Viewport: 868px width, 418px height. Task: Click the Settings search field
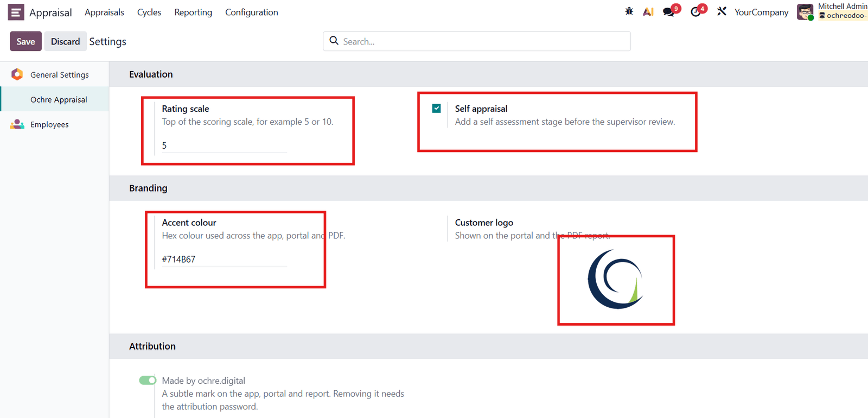coord(477,41)
